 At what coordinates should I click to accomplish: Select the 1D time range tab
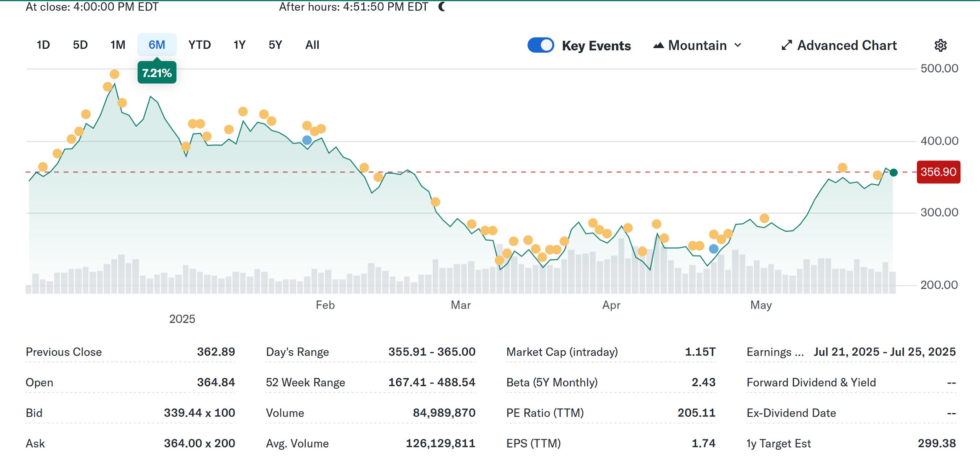pos(43,45)
